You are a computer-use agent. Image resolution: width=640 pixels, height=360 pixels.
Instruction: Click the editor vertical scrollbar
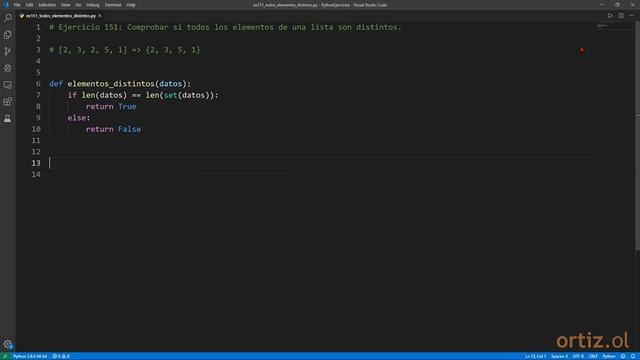pyautogui.click(x=637, y=135)
